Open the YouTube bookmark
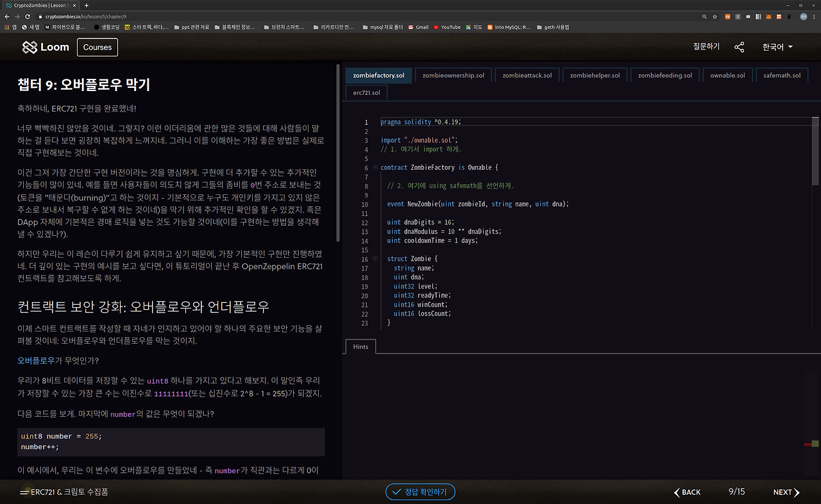The width and height of the screenshot is (821, 504). coord(447,27)
